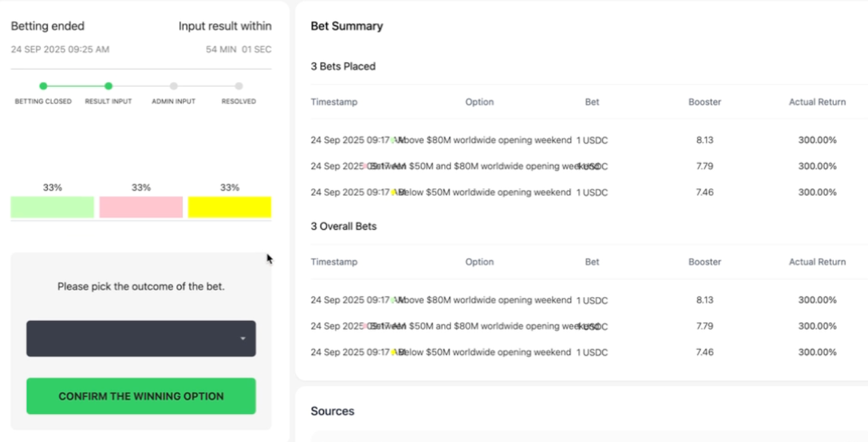Click the Bet Summary heading

(347, 26)
